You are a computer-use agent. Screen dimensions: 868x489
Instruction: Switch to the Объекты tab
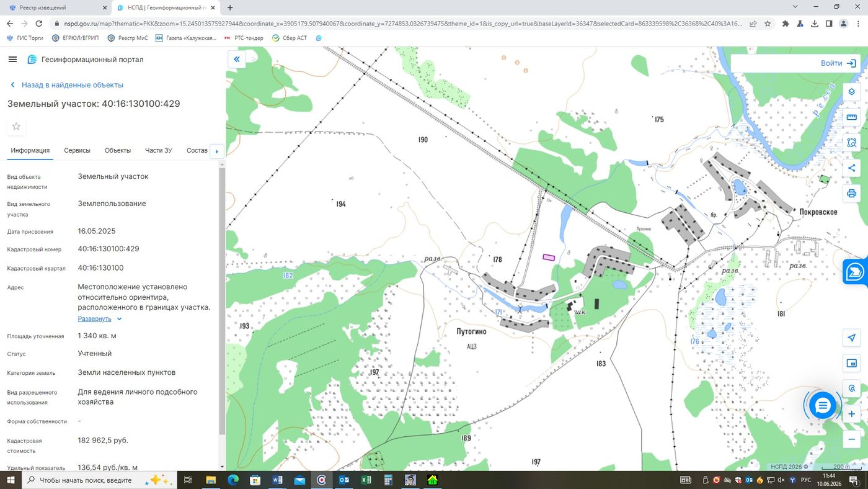pos(117,151)
